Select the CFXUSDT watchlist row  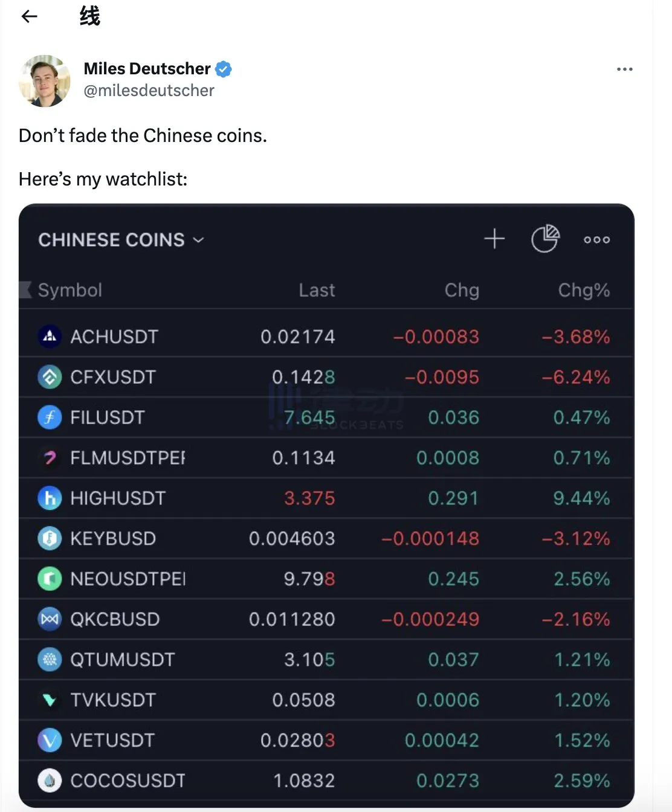click(326, 377)
